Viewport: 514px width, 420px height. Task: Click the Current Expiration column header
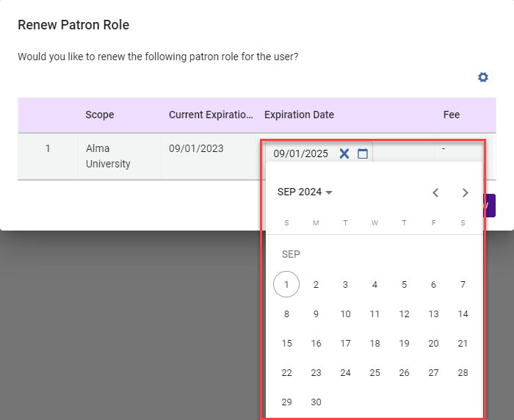click(211, 115)
